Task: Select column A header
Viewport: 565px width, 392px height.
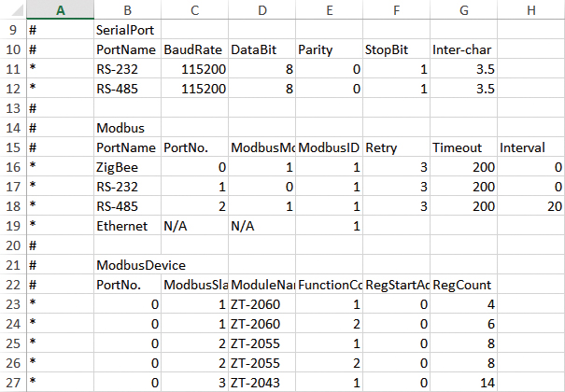Action: (60, 9)
